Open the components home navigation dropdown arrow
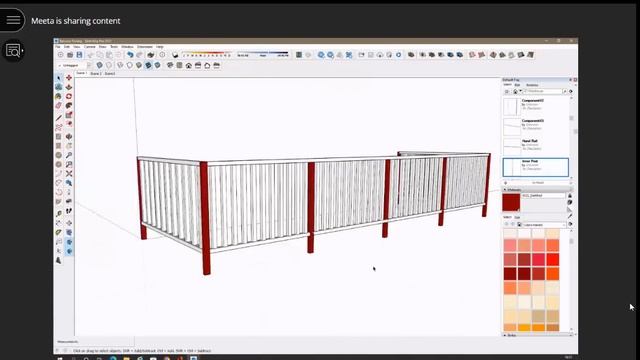The width and height of the screenshot is (640, 360). coord(520,91)
